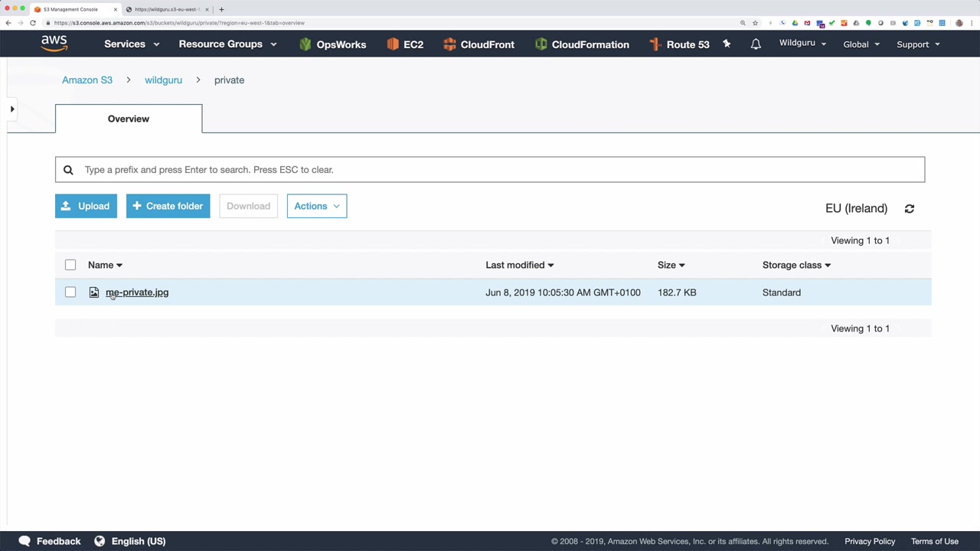Viewport: 980px width, 551px height.
Task: Go to the Amazon S3 breadcrumb
Action: (x=87, y=80)
